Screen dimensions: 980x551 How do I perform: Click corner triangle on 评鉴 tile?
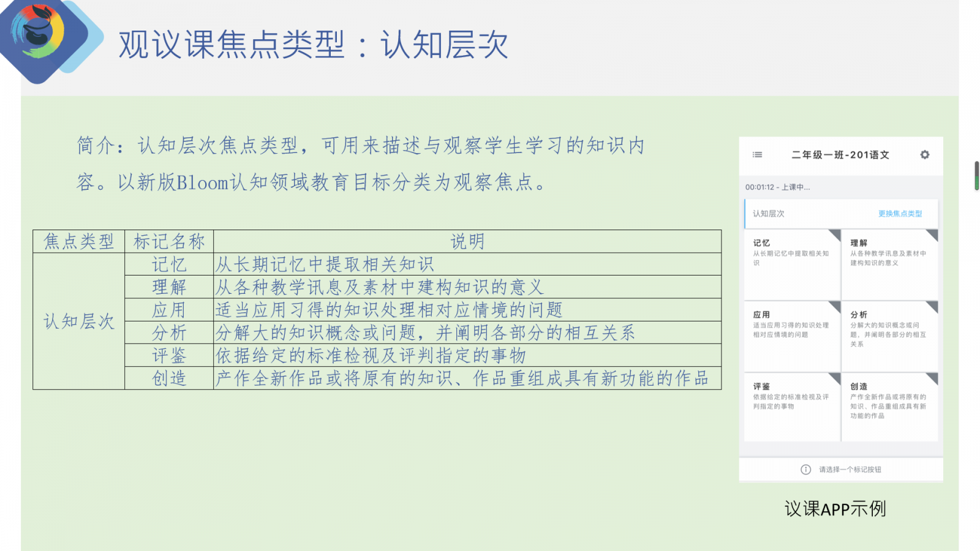(x=835, y=378)
